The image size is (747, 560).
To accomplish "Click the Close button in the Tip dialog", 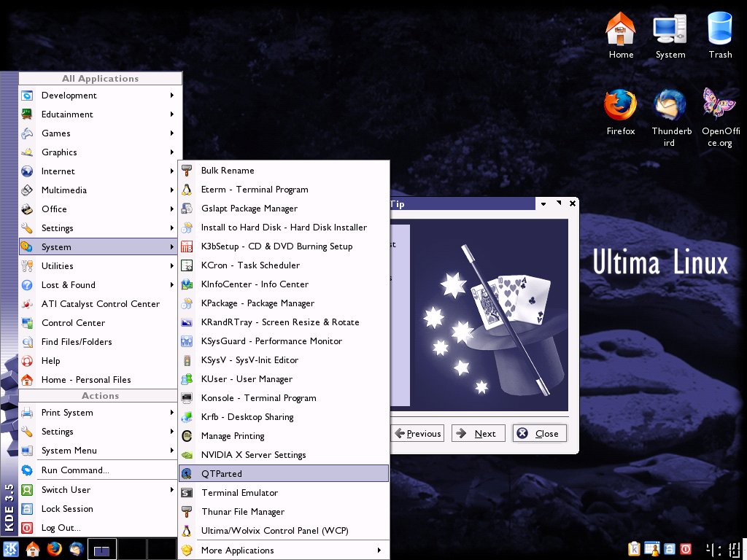I will click(x=540, y=433).
